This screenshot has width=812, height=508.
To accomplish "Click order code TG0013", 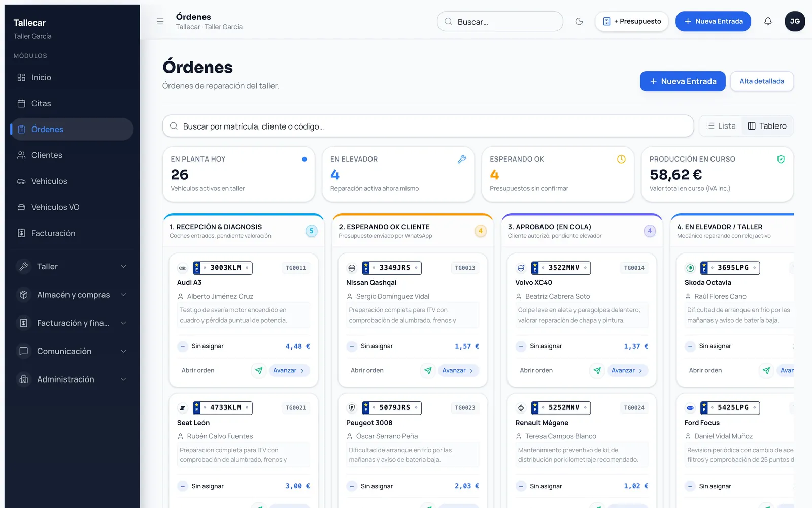I will (465, 268).
